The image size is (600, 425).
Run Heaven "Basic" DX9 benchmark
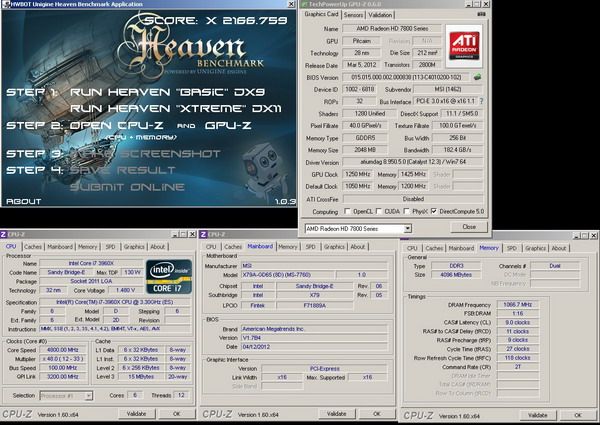(168, 92)
